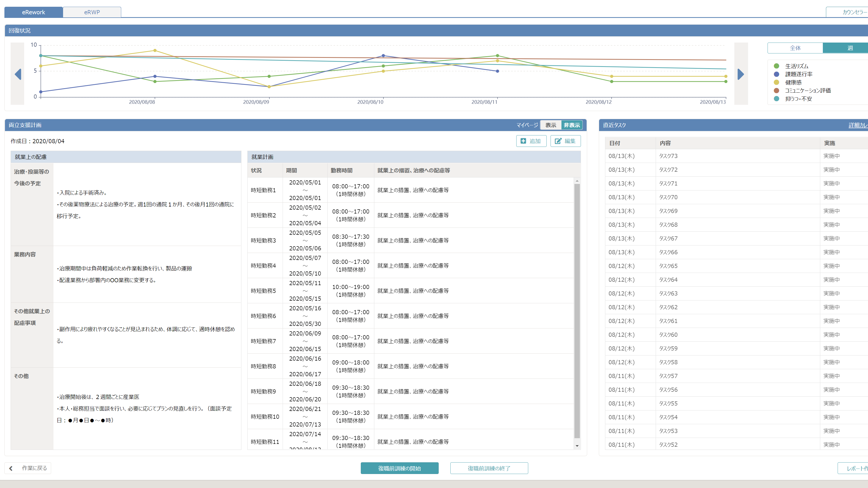Click scroll-up arrow of 就業計画 table
Image resolution: width=868 pixels, height=488 pixels.
[577, 181]
